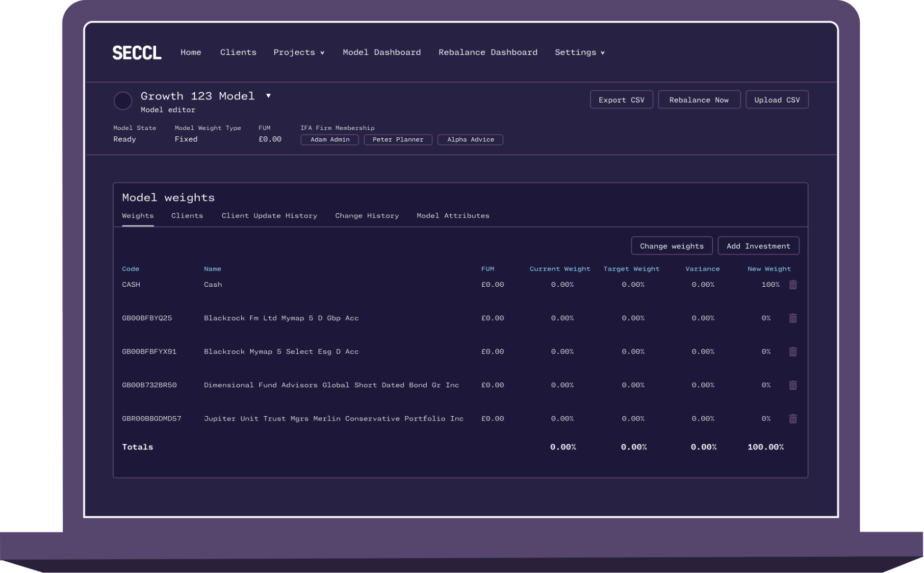Select the Model Attributes tab

click(453, 216)
